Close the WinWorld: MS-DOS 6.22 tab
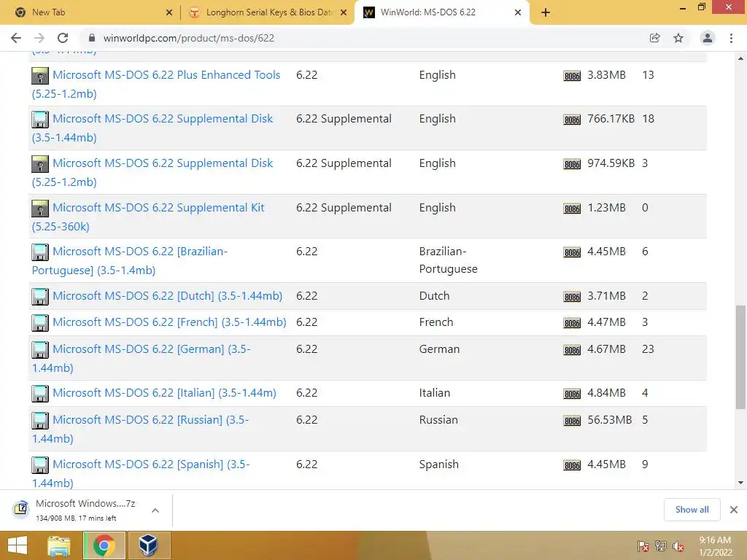This screenshot has width=747, height=560. [518, 12]
